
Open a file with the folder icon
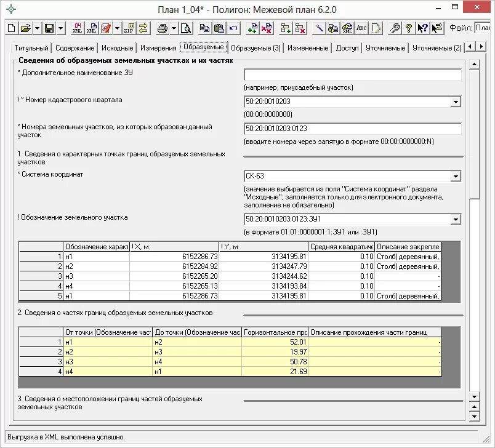point(26,28)
